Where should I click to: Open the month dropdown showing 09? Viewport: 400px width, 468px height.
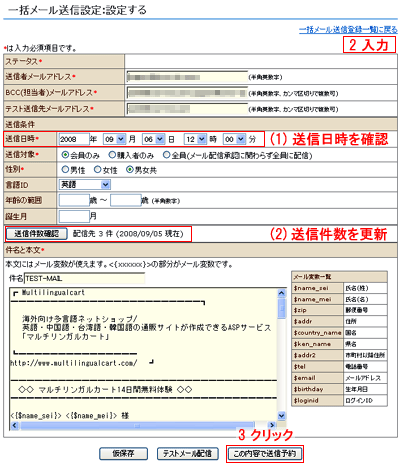[x=114, y=139]
